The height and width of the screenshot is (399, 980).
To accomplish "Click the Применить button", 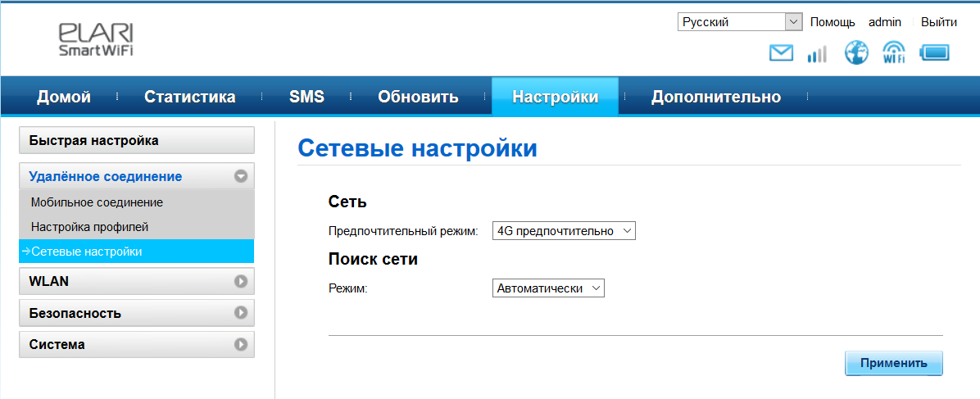I will tap(893, 363).
